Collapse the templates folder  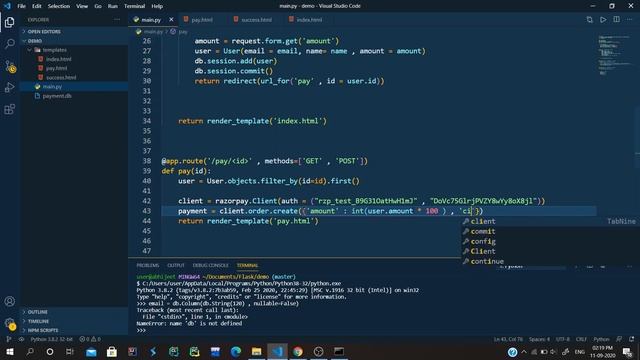click(x=74, y=50)
